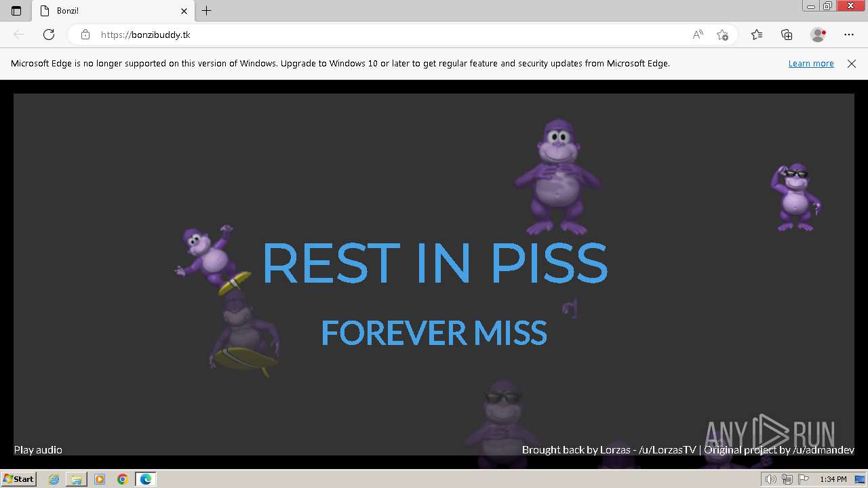
Task: Click Play audio link
Action: click(38, 449)
